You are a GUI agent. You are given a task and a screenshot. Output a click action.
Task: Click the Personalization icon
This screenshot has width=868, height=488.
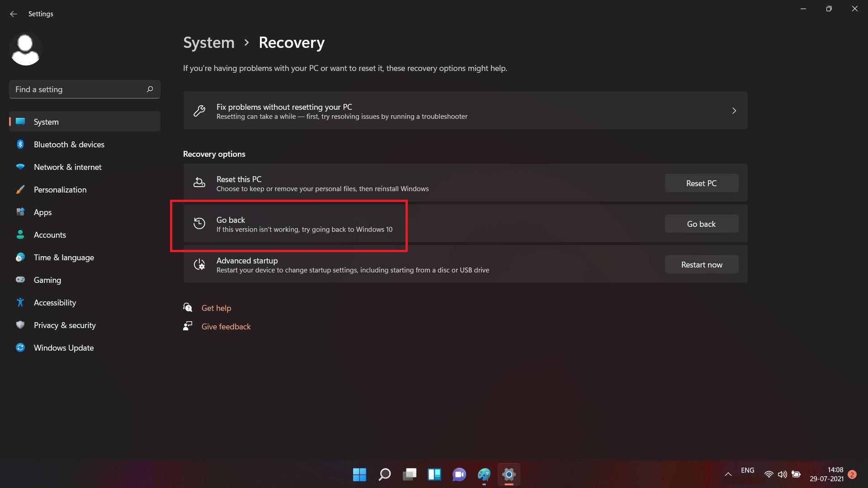(x=20, y=189)
